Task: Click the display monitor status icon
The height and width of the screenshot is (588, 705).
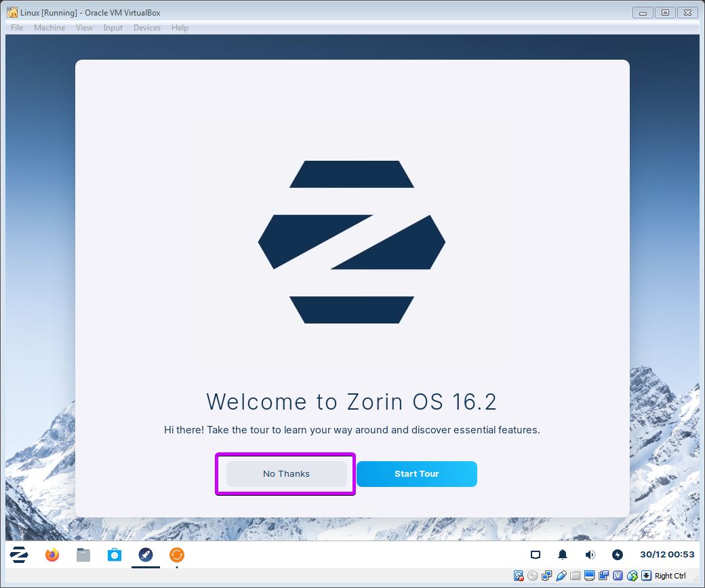Action: (x=590, y=576)
